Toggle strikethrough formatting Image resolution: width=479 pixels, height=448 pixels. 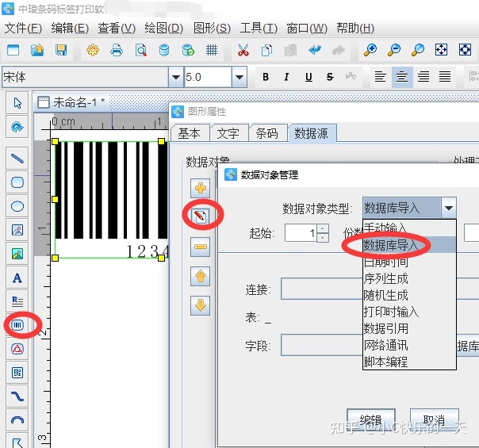330,77
